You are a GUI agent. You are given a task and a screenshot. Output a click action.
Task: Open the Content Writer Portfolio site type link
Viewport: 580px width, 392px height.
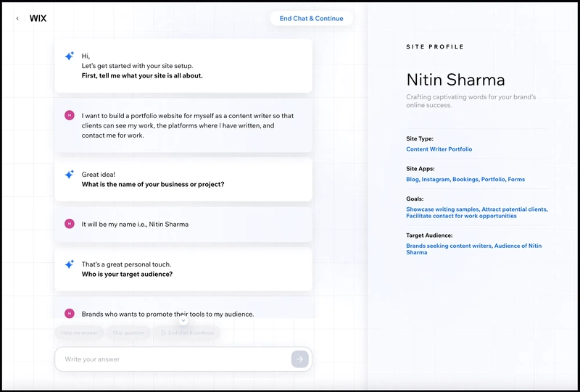(x=439, y=149)
